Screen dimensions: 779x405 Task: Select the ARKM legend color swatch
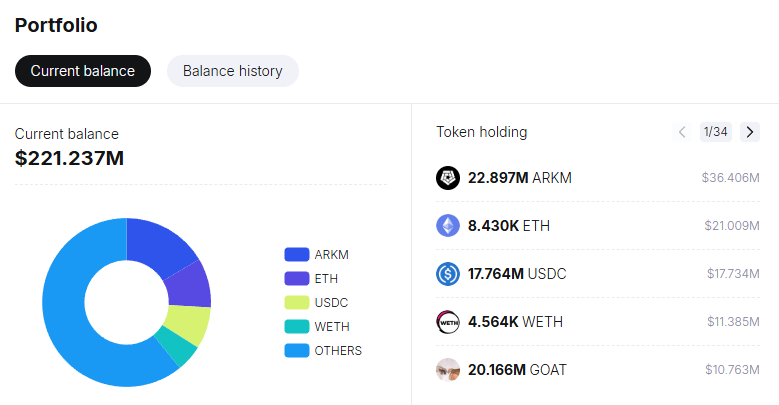pos(297,254)
